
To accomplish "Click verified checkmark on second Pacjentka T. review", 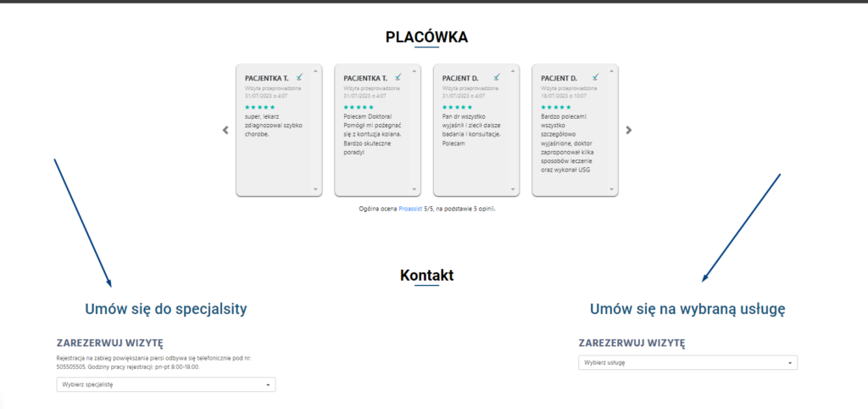I will (x=398, y=77).
